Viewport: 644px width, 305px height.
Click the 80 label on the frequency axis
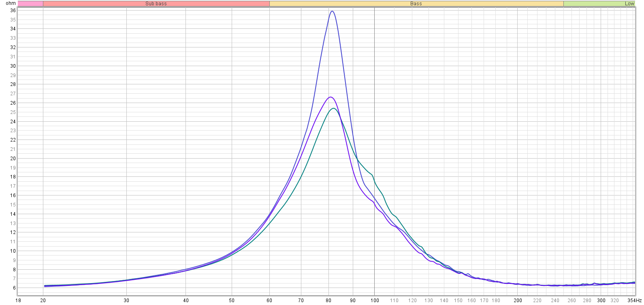(328, 301)
